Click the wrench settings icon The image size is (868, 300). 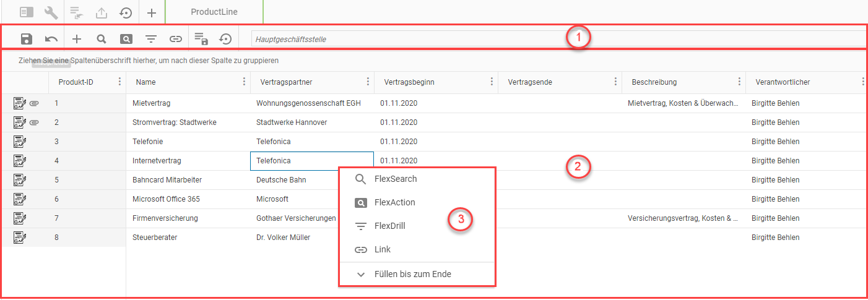point(51,12)
